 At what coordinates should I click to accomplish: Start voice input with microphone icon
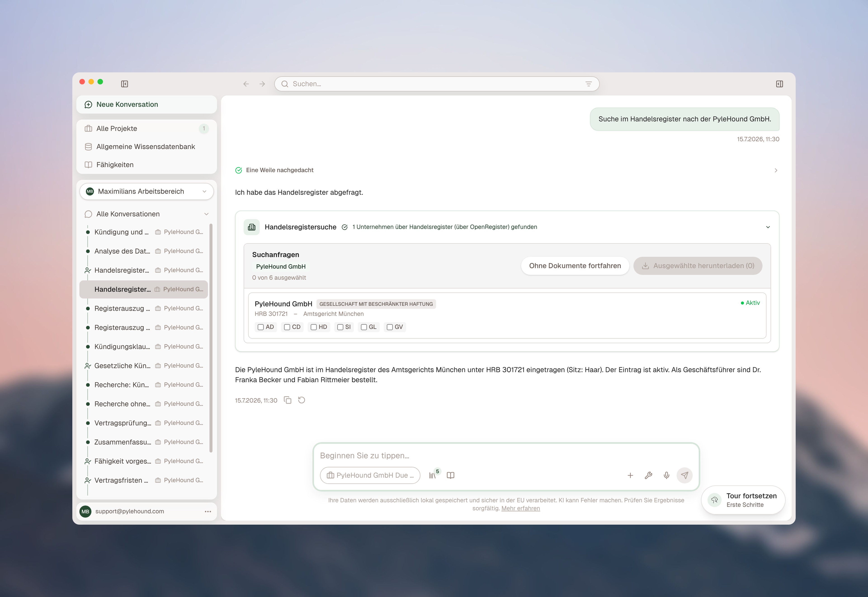(667, 475)
